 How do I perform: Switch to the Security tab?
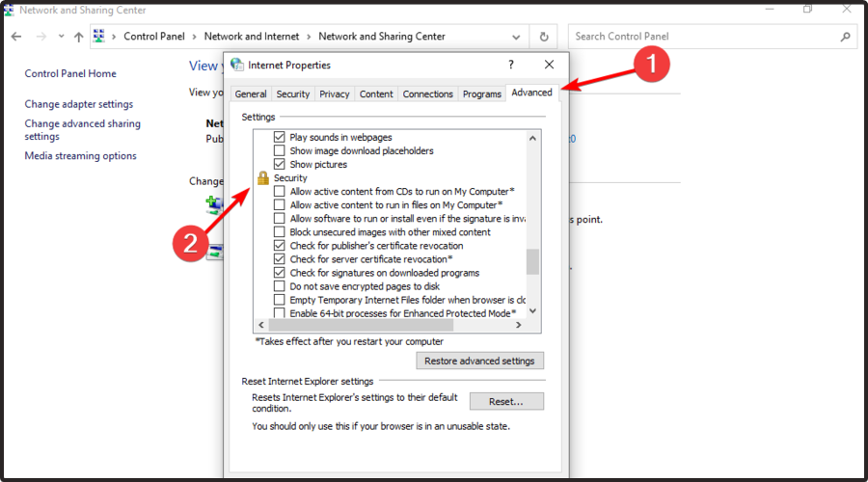click(x=293, y=94)
